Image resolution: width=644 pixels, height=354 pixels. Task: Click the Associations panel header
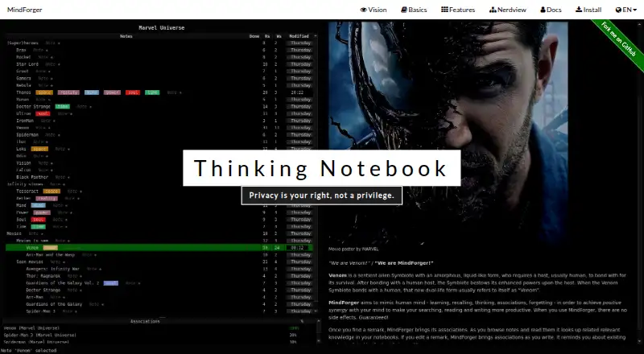pyautogui.click(x=145, y=321)
